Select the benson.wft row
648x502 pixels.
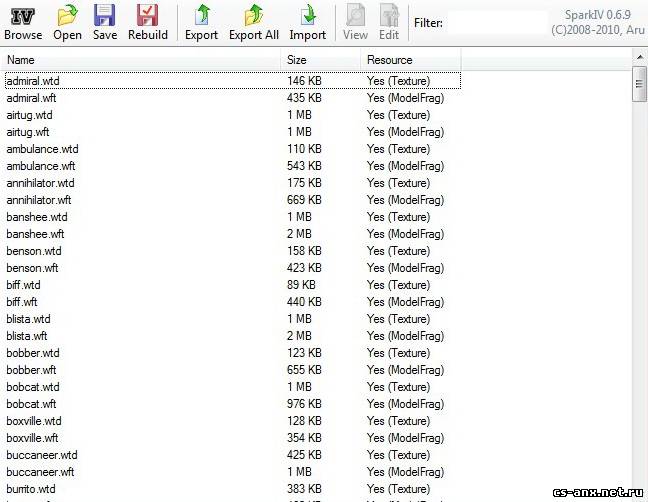pyautogui.click(x=233, y=268)
